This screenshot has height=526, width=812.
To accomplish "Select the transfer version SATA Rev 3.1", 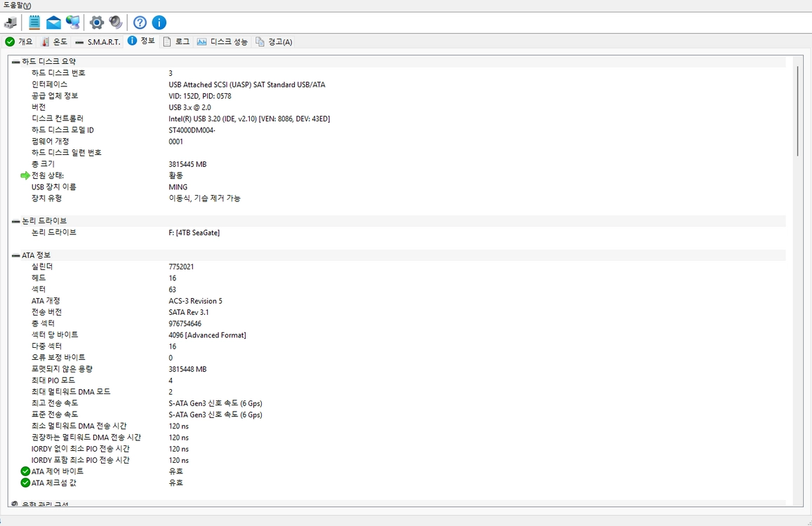I will [x=189, y=312].
